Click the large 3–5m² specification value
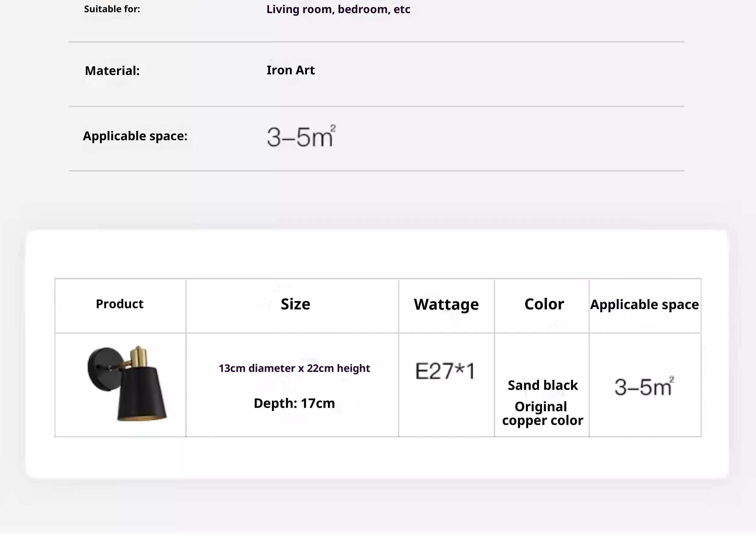 301,136
